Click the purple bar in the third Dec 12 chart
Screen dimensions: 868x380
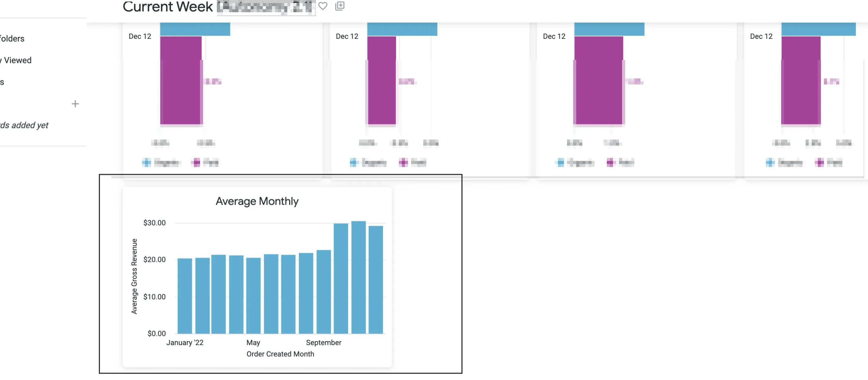tap(599, 80)
